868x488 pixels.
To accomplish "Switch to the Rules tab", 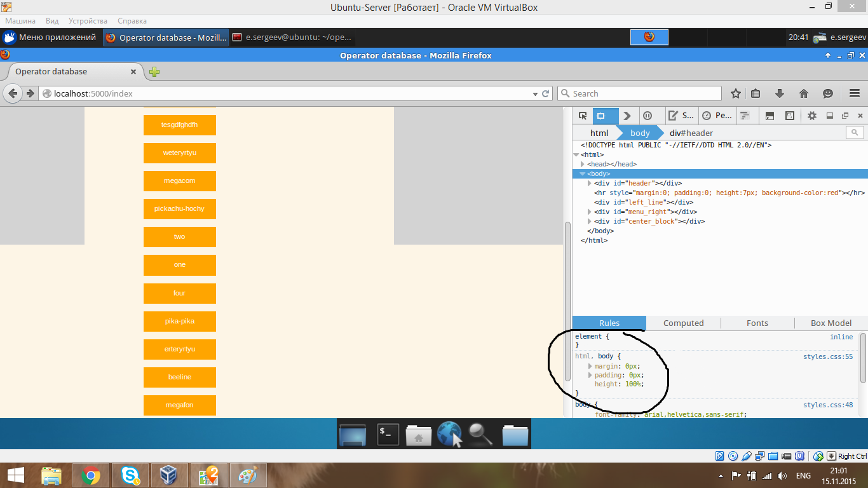I will (609, 323).
